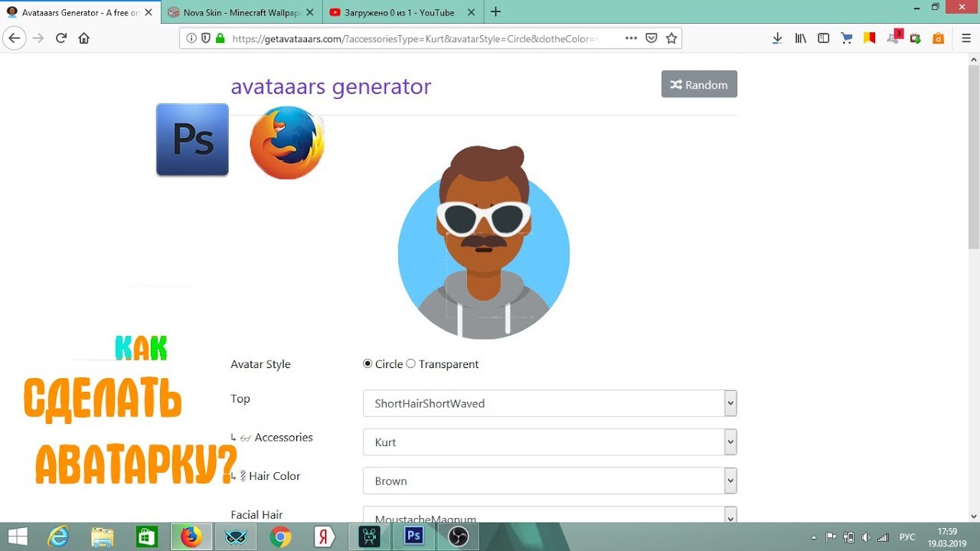Click the Random button
The width and height of the screenshot is (980, 551).
click(699, 84)
